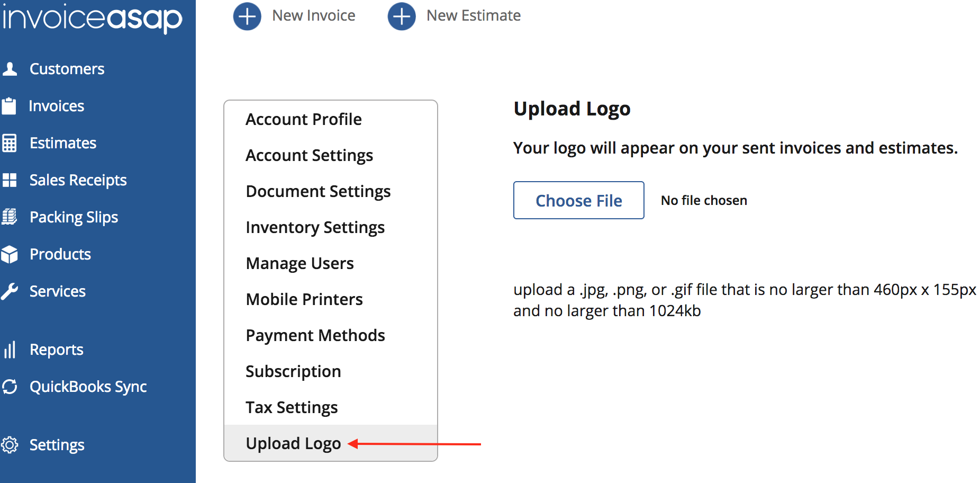Select Tax Settings from settings list
The height and width of the screenshot is (483, 980).
click(x=292, y=407)
